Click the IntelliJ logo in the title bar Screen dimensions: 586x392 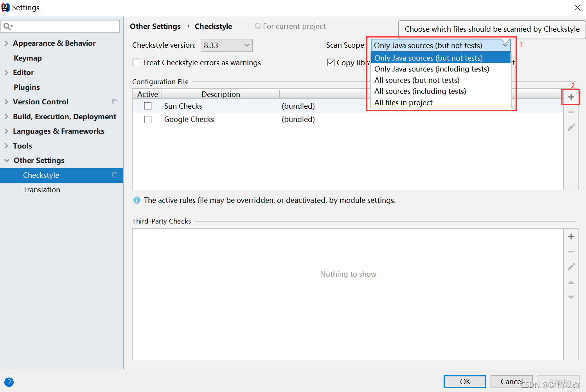tap(5, 7)
